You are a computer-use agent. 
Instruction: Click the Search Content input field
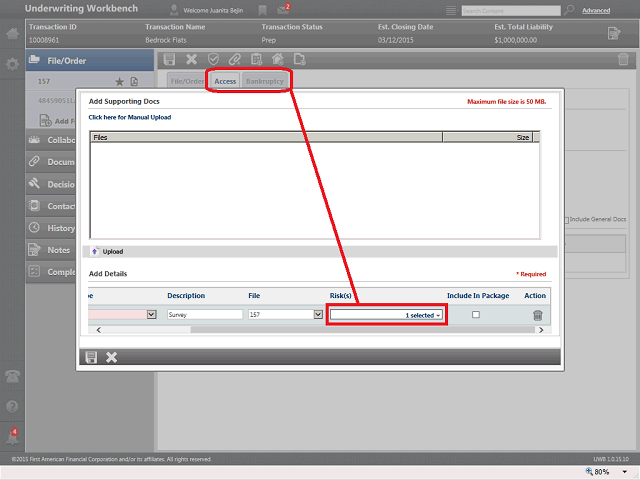(511, 11)
